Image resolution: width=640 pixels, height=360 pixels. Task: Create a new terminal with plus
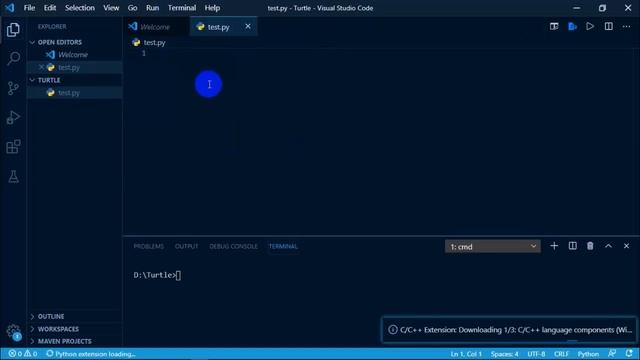click(554, 246)
